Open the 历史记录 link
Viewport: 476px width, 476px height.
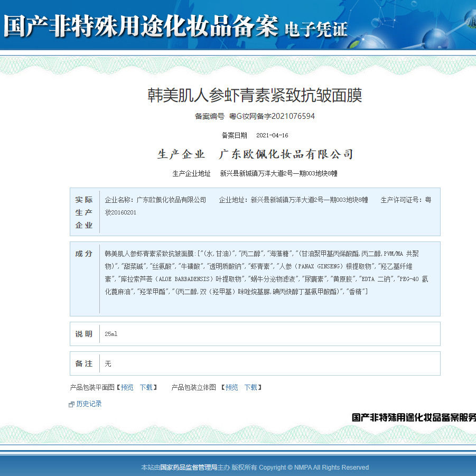(89, 404)
